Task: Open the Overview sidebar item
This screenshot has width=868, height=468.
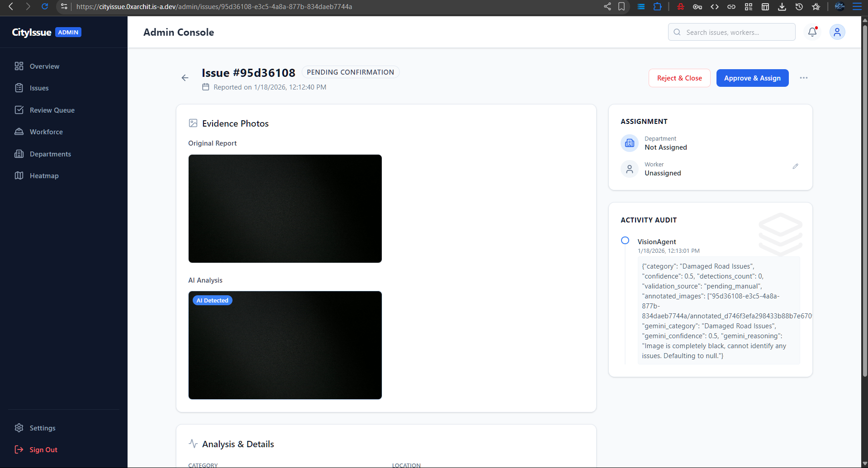Action: 44,66
